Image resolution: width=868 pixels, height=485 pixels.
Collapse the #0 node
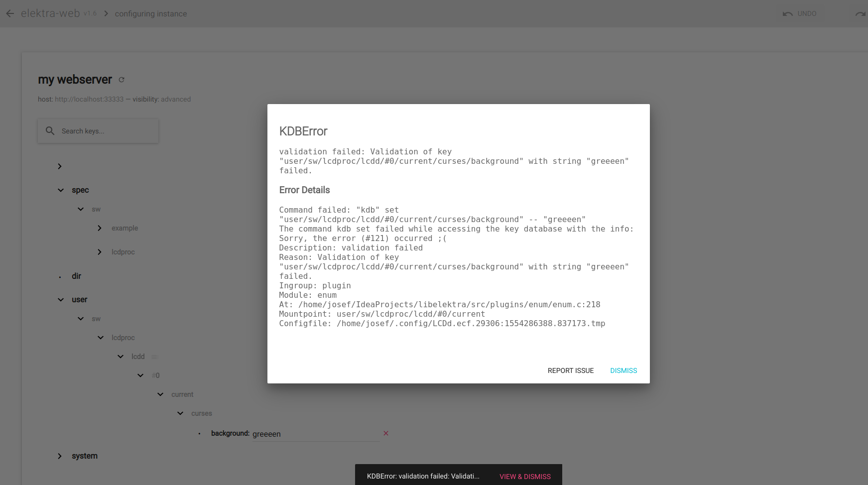click(140, 375)
